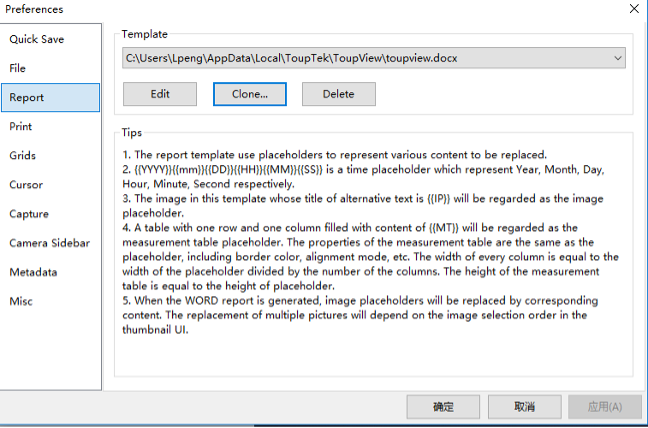648x428 pixels.
Task: Confirm with the 确定 button
Action: [x=443, y=407]
